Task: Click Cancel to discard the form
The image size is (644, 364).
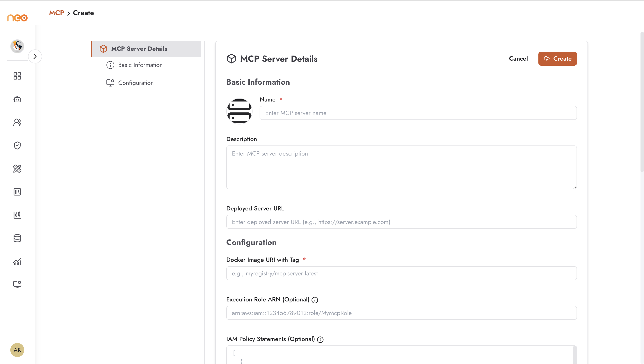Action: click(x=518, y=58)
